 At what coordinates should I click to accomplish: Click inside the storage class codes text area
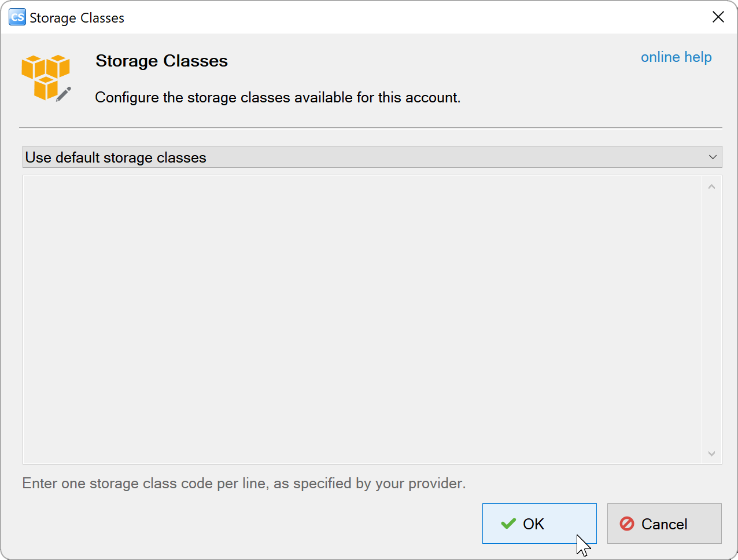[362, 319]
